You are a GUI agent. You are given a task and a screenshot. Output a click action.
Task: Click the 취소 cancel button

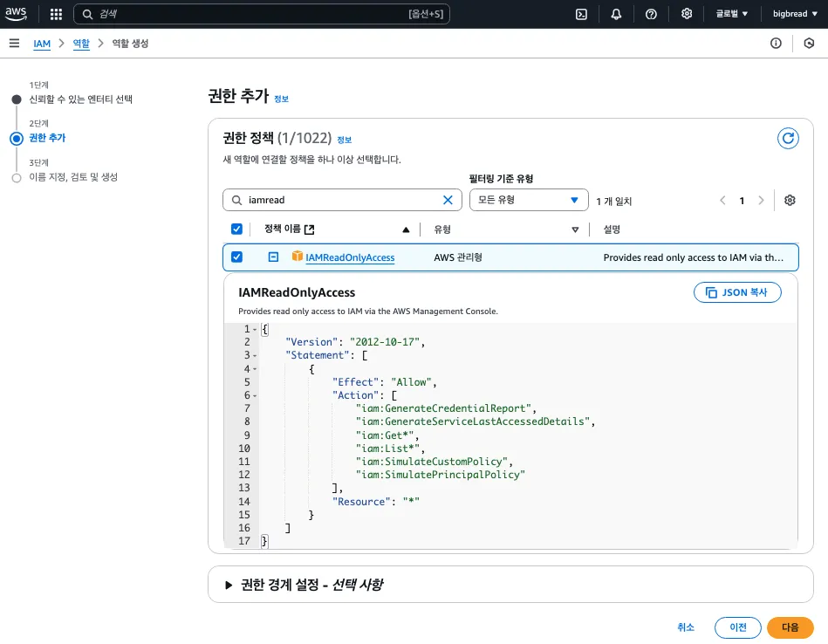point(686,627)
